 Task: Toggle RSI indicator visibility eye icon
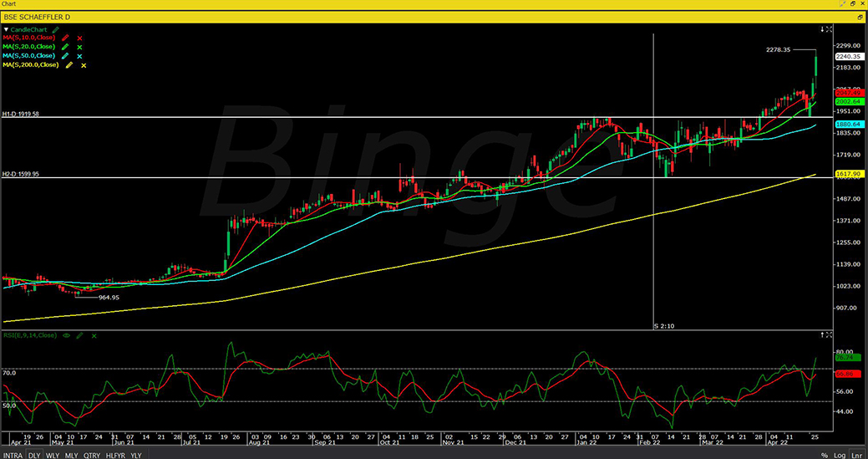click(67, 335)
